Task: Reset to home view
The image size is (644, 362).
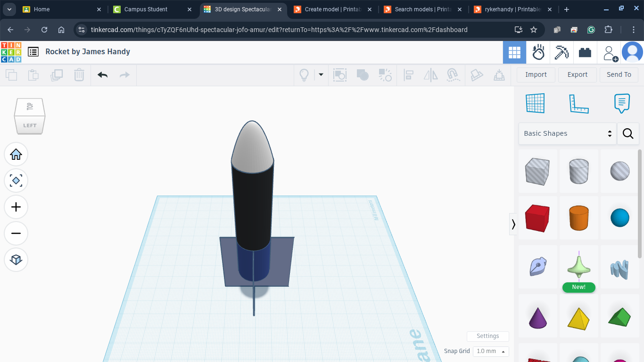Action: click(x=16, y=155)
